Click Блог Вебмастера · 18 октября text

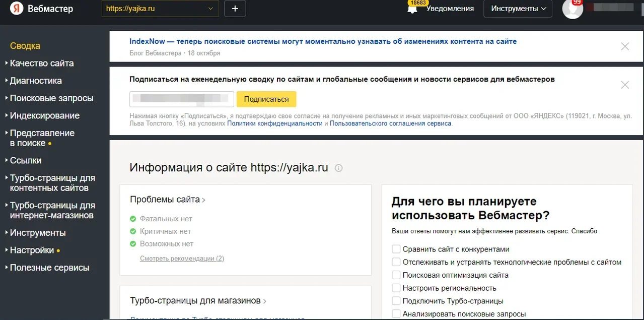point(175,53)
